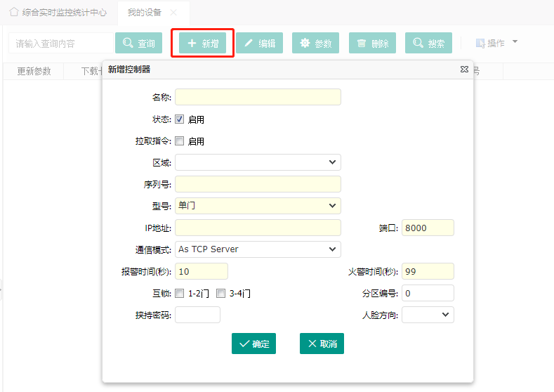Open the 参数 settings button
Viewport: 554px width, 392px height.
pos(315,43)
